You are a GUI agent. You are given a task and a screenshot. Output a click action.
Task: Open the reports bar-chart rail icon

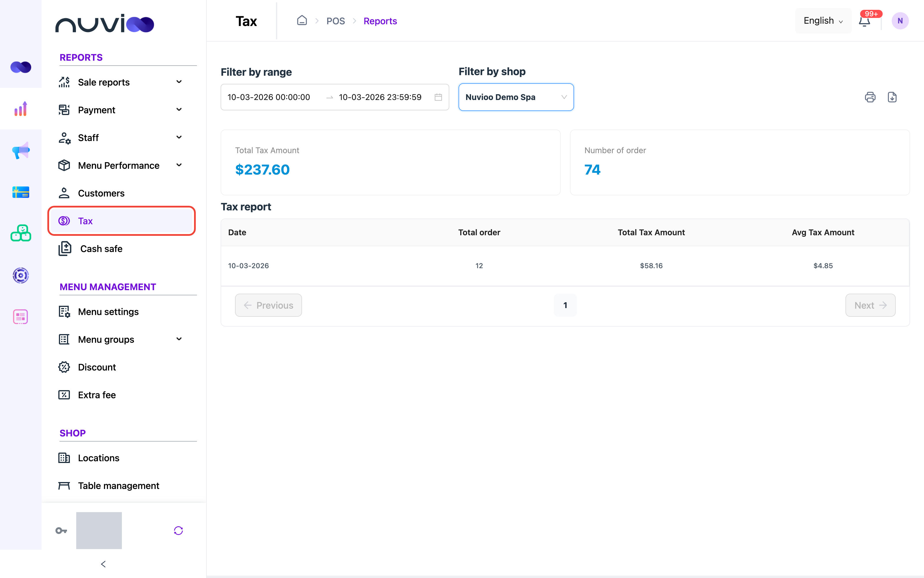(x=21, y=109)
